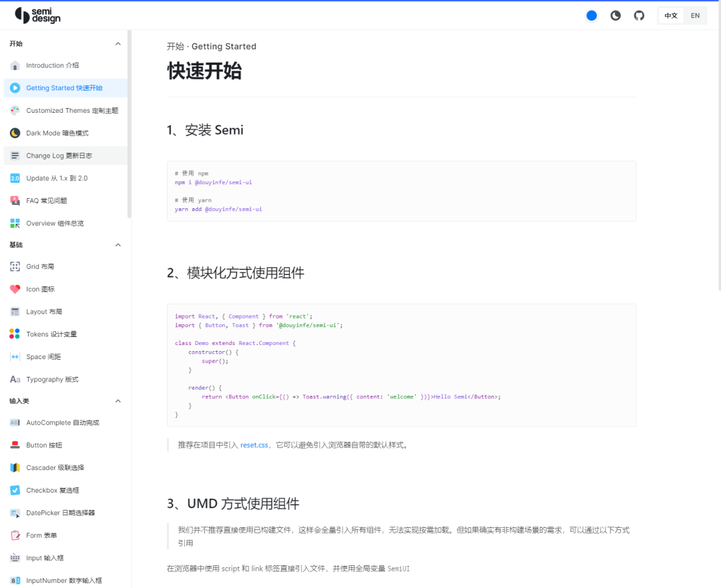The width and height of the screenshot is (721, 588).
Task: Click the Space arrows icon
Action: tap(15, 356)
